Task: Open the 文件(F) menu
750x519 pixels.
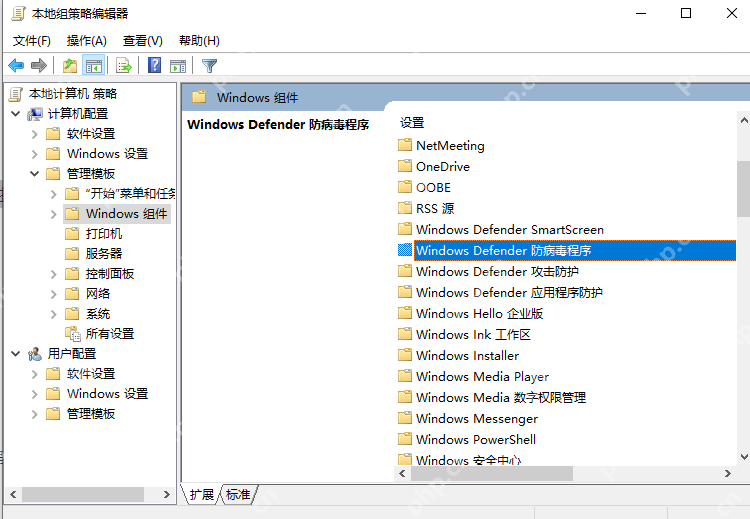Action: point(32,41)
